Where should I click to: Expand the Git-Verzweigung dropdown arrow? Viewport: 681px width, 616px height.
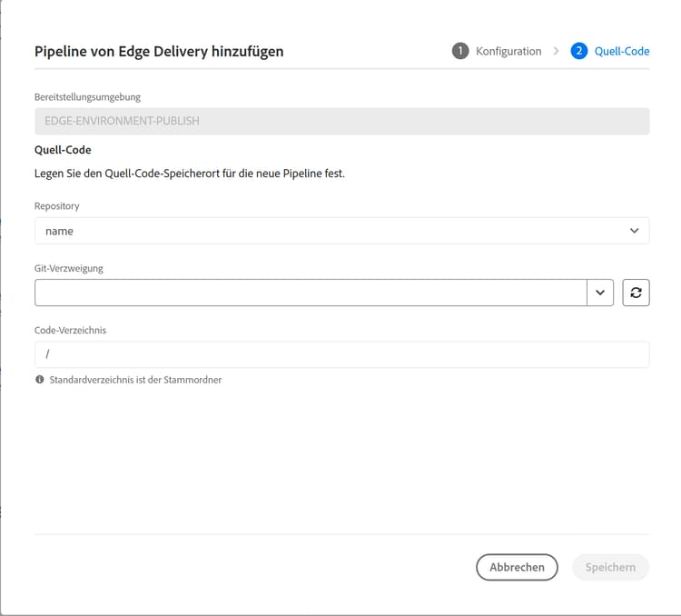coord(600,293)
